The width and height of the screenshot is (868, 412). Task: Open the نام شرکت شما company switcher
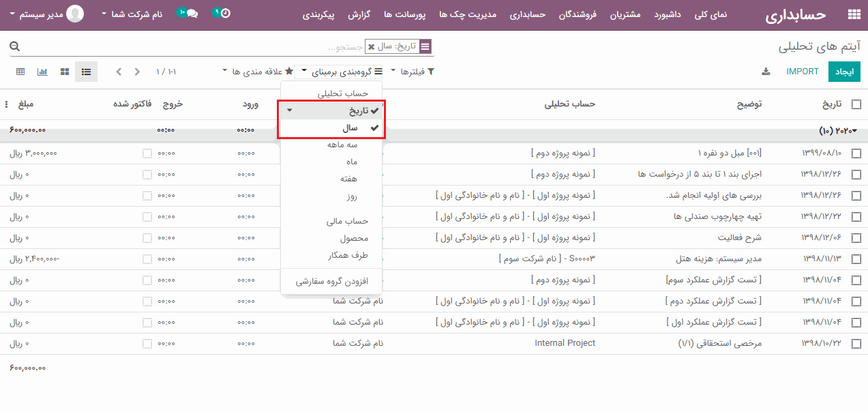click(x=132, y=14)
